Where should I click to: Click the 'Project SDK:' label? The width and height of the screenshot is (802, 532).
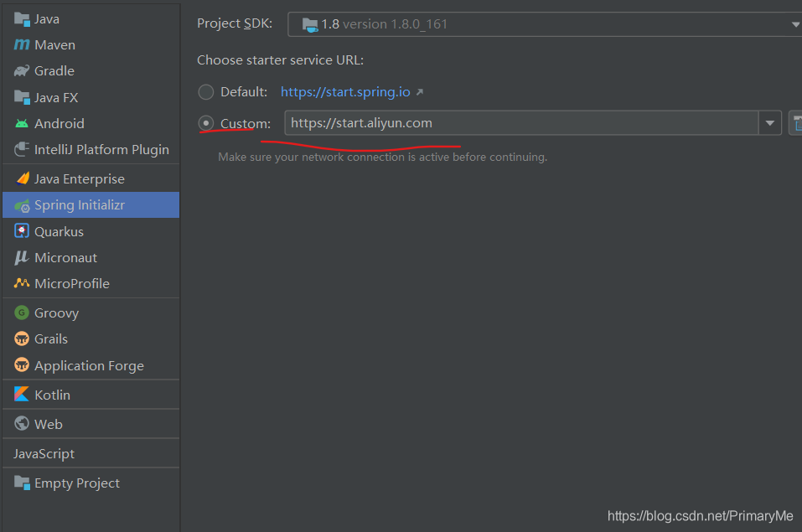(x=235, y=23)
